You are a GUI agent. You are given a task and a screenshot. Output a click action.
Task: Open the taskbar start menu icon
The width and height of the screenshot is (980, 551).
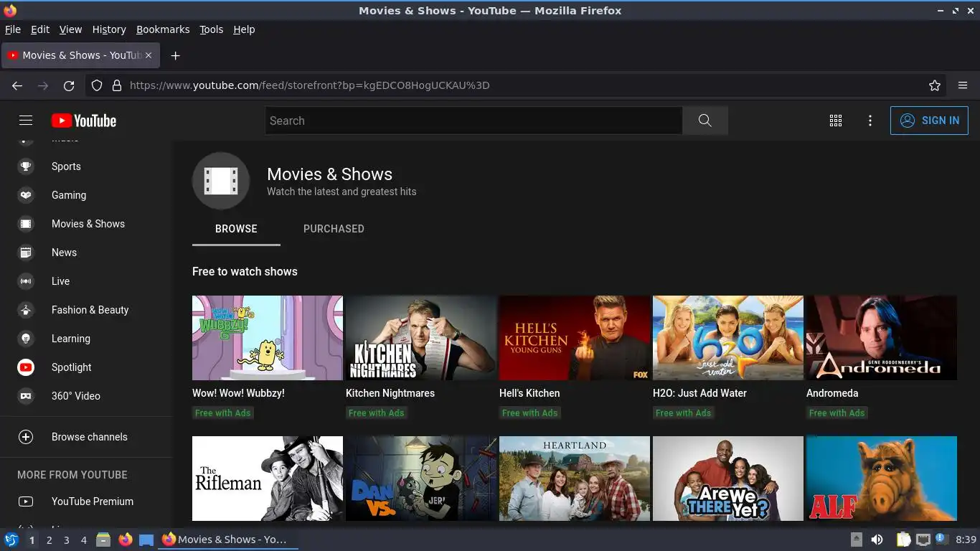click(x=11, y=540)
